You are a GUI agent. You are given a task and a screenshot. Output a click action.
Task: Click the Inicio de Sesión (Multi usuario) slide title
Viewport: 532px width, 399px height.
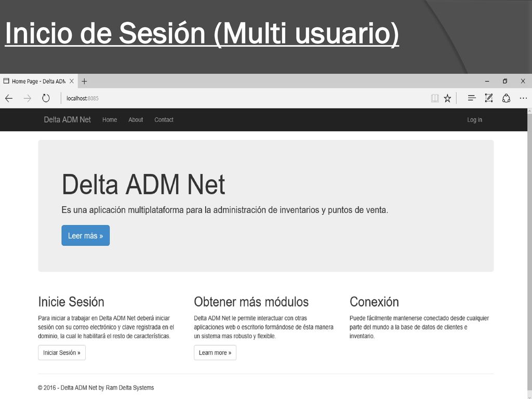coord(202,33)
